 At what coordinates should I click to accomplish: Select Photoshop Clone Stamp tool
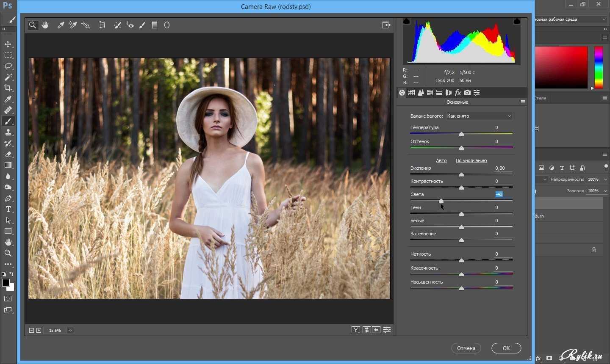[8, 132]
